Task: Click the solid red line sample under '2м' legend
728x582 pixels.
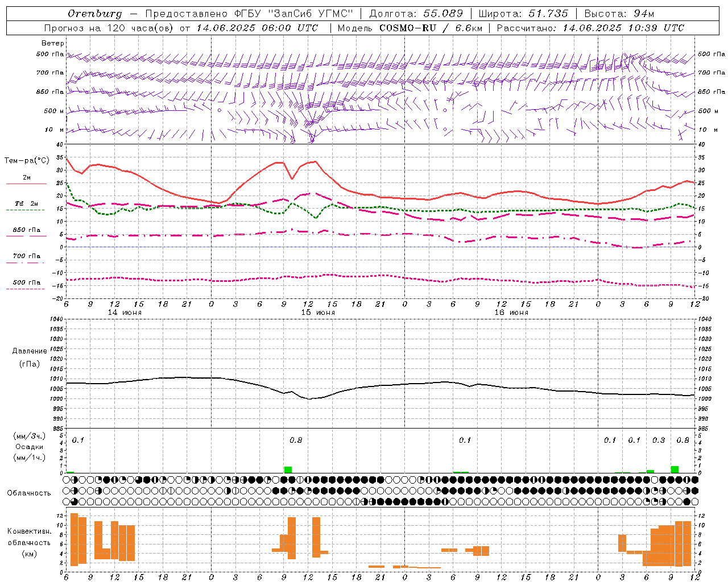Action: click(x=26, y=184)
